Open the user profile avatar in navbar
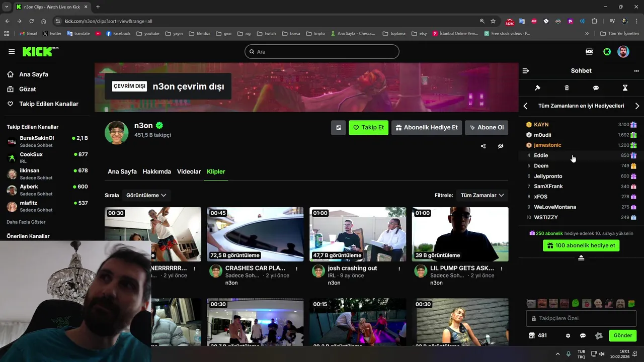 (x=623, y=52)
